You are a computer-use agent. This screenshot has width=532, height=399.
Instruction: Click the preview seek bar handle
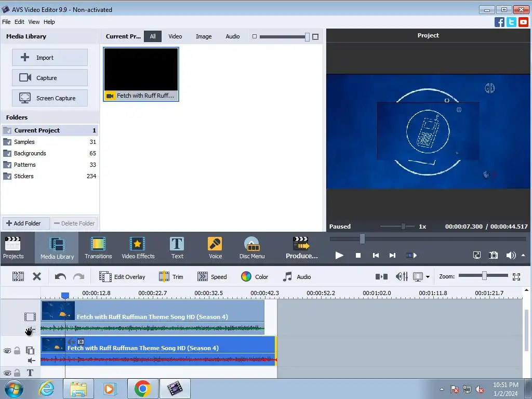[362, 239]
